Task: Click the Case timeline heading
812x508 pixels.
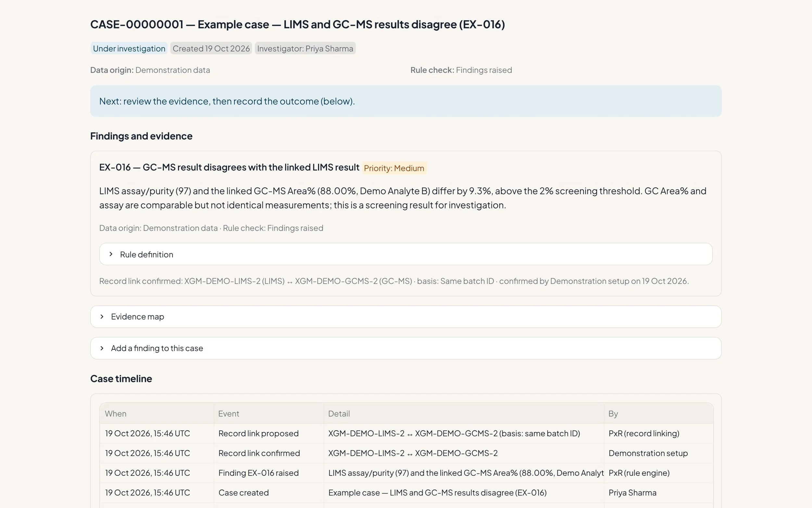Action: pos(121,379)
